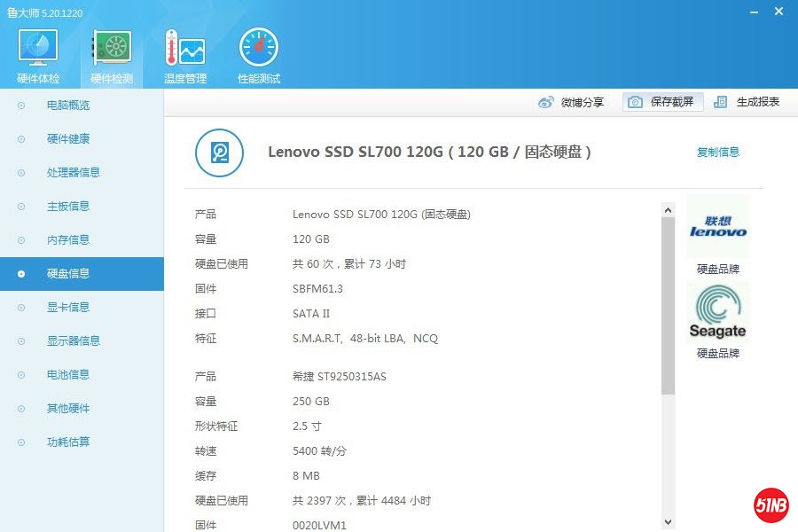
Task: Open 主板信息 in the sidebar
Action: pos(82,207)
